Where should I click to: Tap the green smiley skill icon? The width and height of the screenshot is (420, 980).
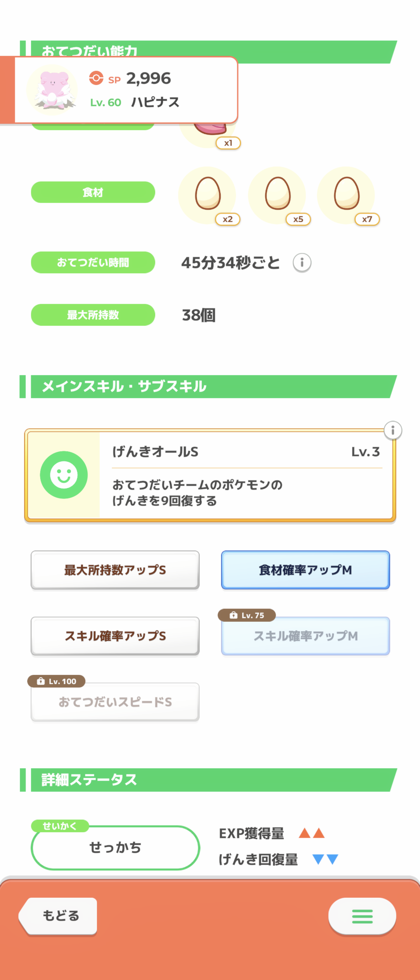[x=64, y=475]
